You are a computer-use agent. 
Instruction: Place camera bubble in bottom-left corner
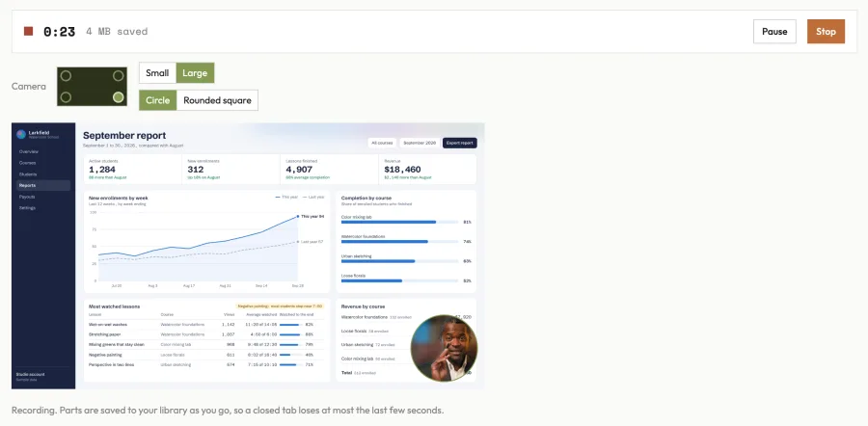click(66, 97)
